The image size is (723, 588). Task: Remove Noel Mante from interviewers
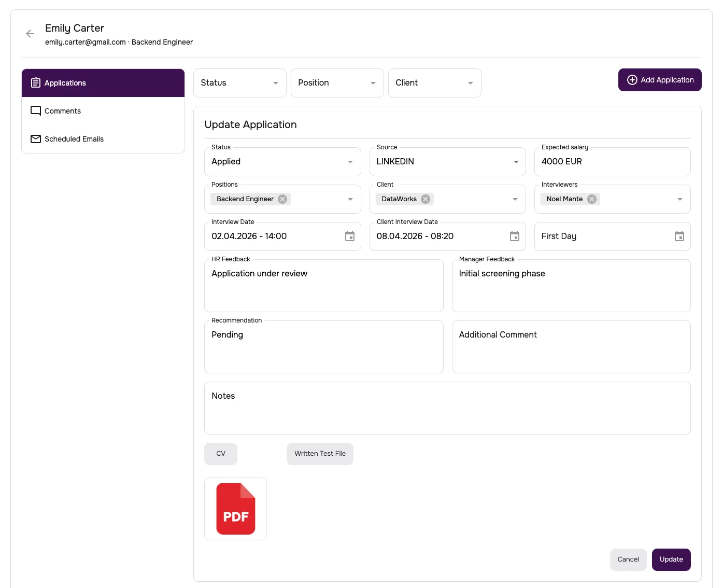[592, 199]
